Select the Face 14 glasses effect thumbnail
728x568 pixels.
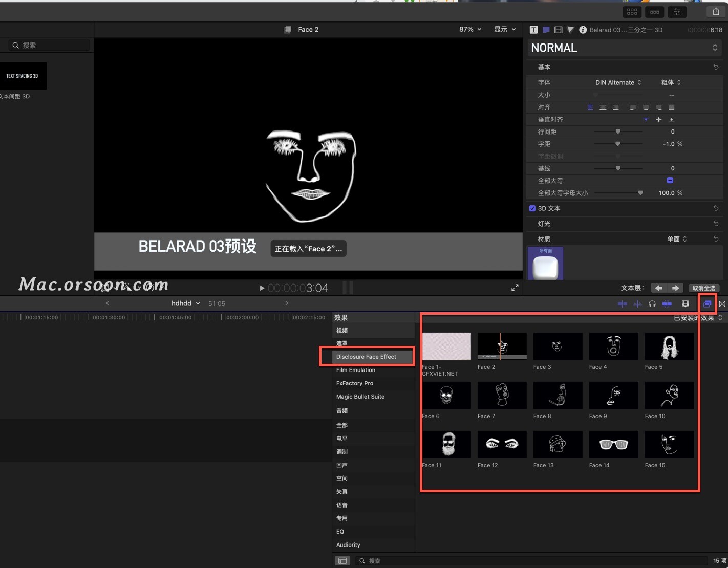(613, 444)
